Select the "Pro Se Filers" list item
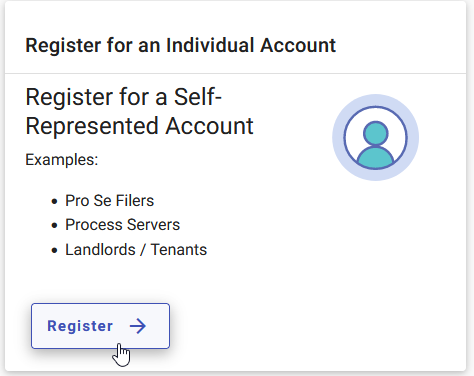 (109, 201)
